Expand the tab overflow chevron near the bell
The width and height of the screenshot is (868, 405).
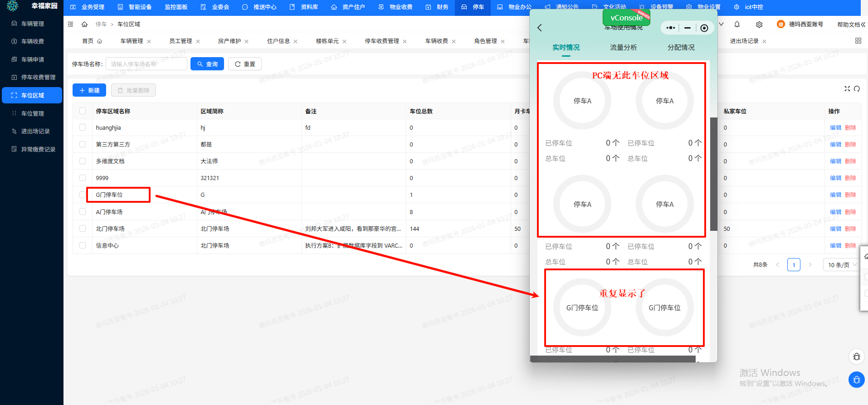tap(721, 24)
